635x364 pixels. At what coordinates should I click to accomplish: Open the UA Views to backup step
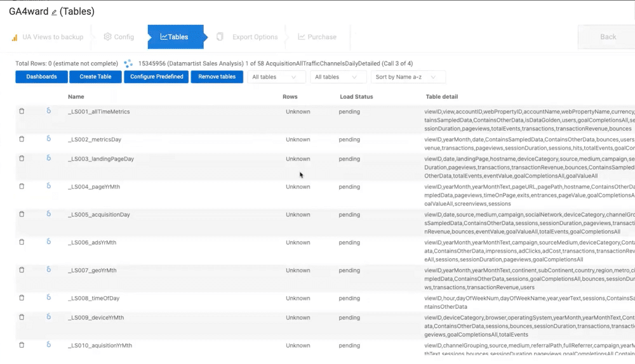(x=48, y=37)
